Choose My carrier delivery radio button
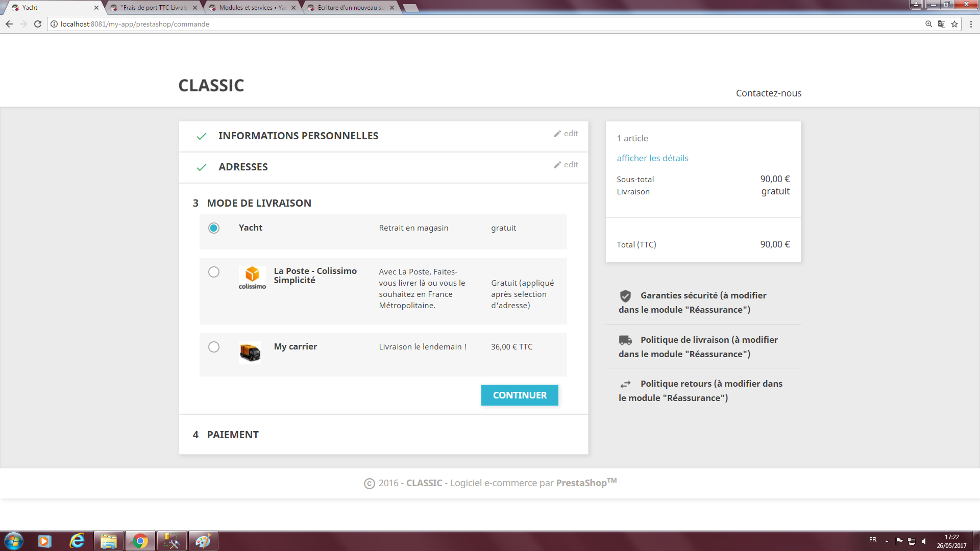980x551 pixels. [x=214, y=347]
